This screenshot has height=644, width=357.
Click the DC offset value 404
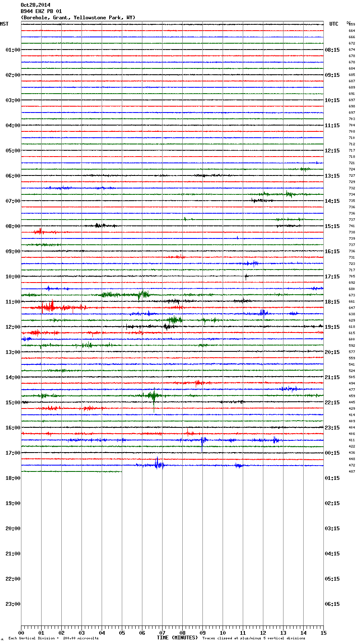352,428
